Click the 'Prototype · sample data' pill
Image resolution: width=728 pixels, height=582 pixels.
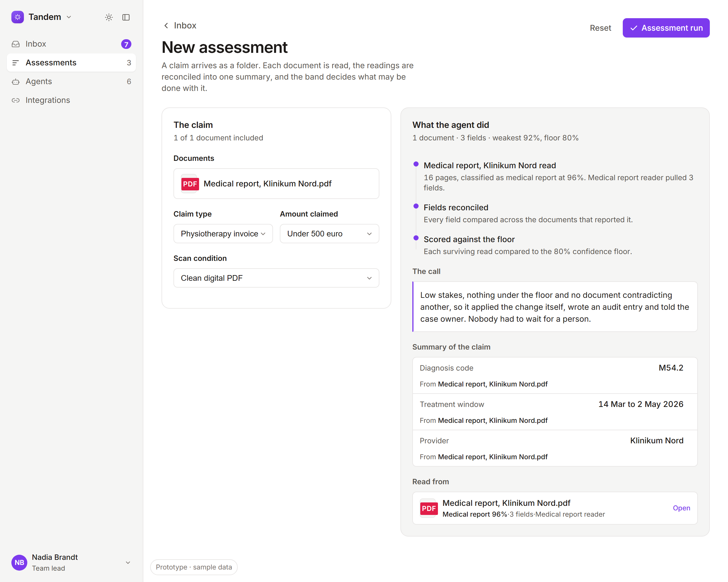(194, 567)
